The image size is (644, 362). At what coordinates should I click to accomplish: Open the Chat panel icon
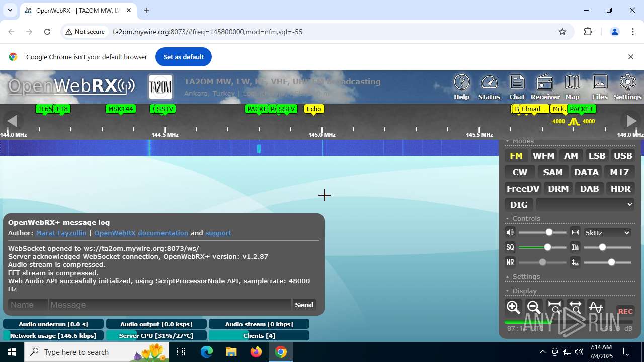click(x=517, y=87)
